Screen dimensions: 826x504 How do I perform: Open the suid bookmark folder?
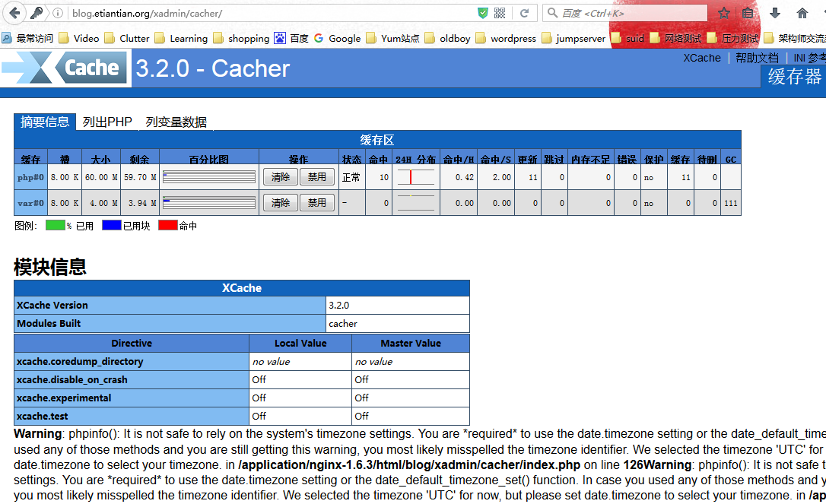click(x=628, y=38)
